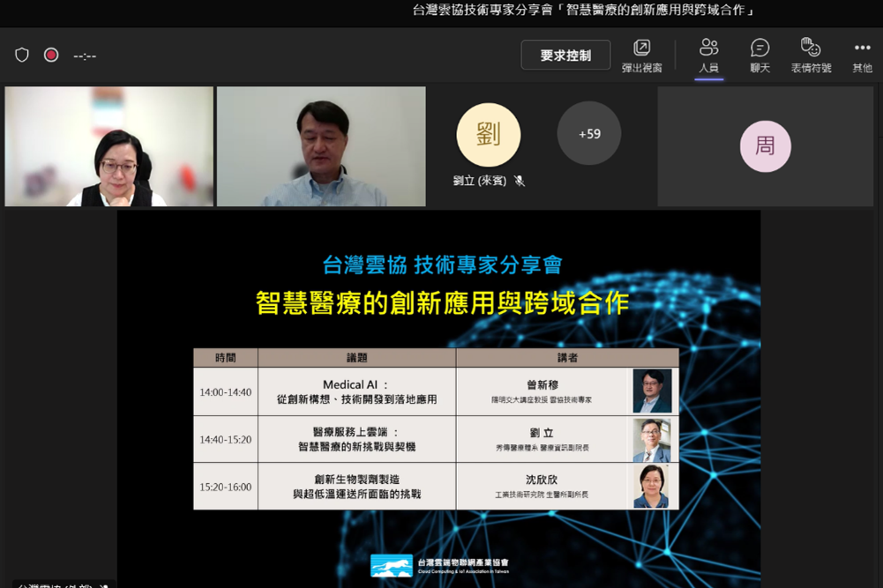This screenshot has width=883, height=588.
Task: Click the recording timer --:-- text
Action: pos(85,56)
